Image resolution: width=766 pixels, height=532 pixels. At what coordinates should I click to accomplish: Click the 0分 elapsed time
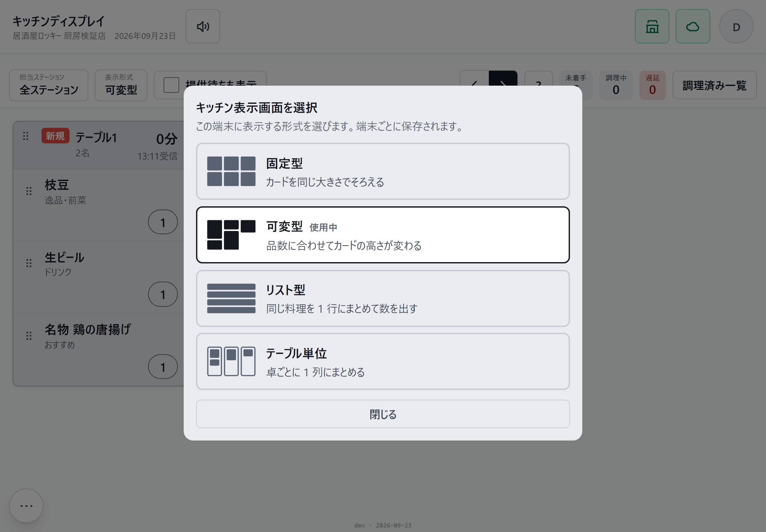(167, 139)
